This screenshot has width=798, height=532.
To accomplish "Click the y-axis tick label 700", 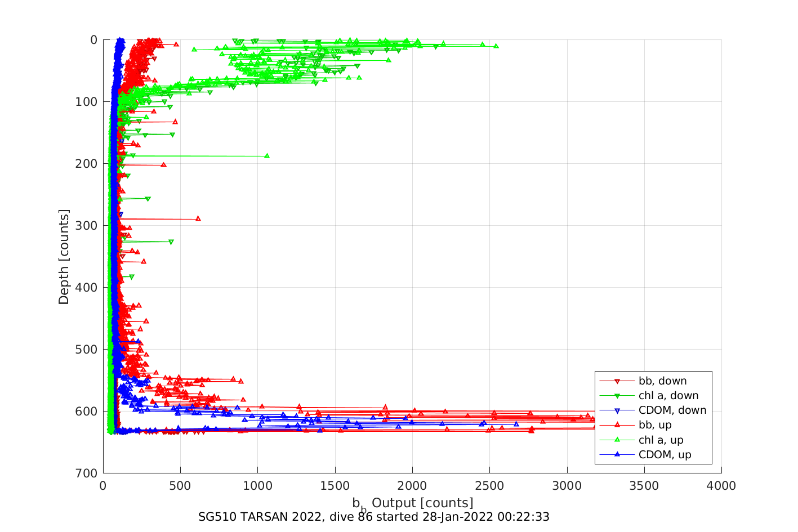I will pyautogui.click(x=86, y=473).
